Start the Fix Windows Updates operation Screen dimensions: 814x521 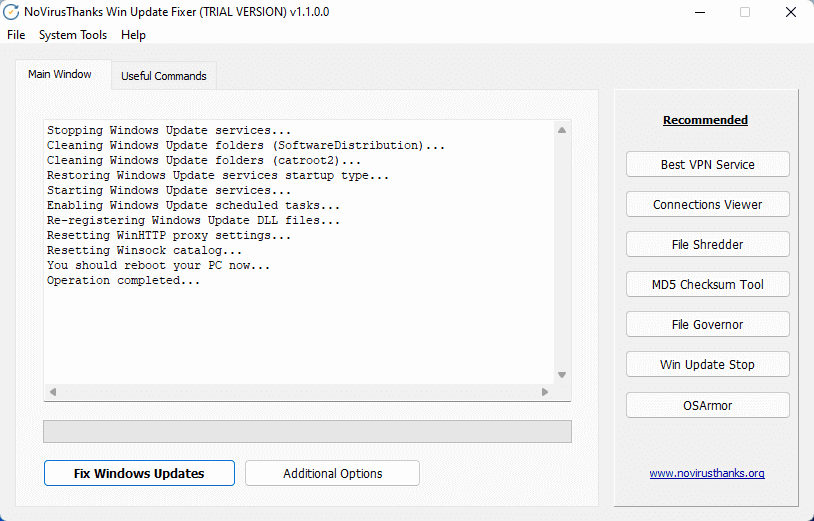(x=139, y=473)
